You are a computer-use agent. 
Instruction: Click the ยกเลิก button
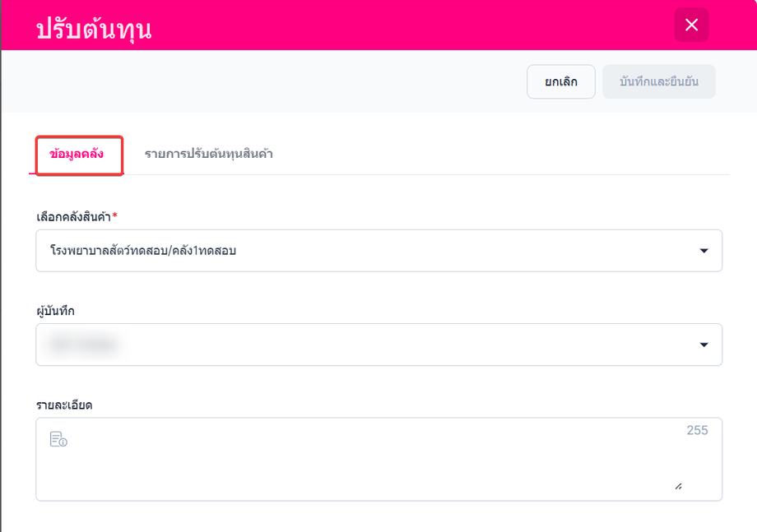coord(560,82)
